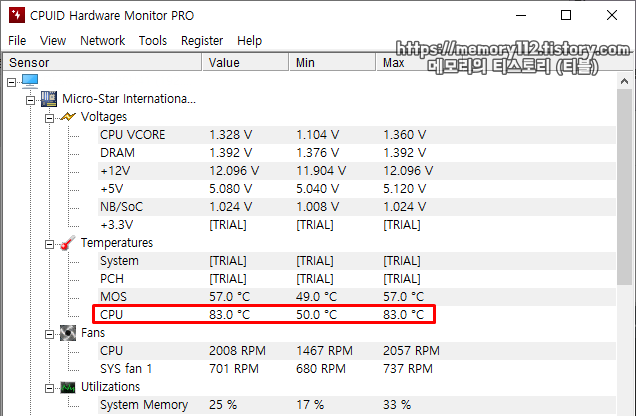636x416 pixels.
Task: Close the Hardware Monitor window
Action: [612, 15]
